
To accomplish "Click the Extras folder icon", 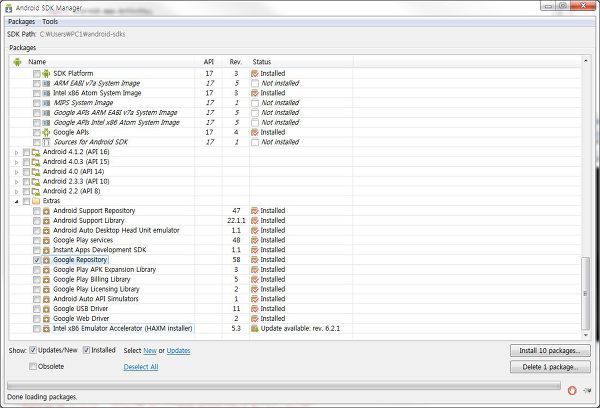I will pyautogui.click(x=36, y=201).
